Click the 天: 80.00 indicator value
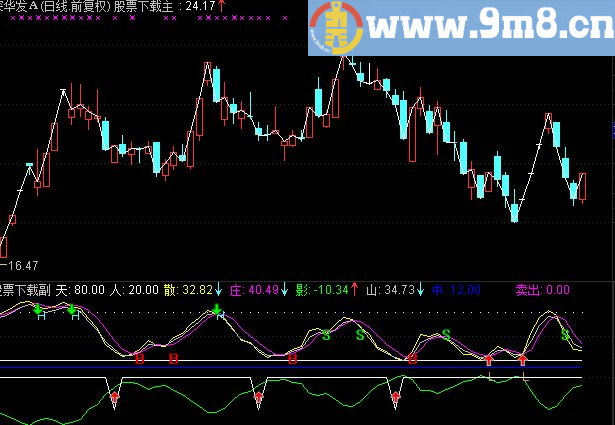 (80, 290)
